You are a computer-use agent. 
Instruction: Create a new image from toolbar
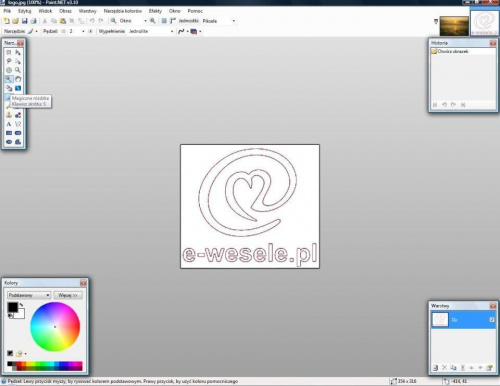tap(6, 21)
